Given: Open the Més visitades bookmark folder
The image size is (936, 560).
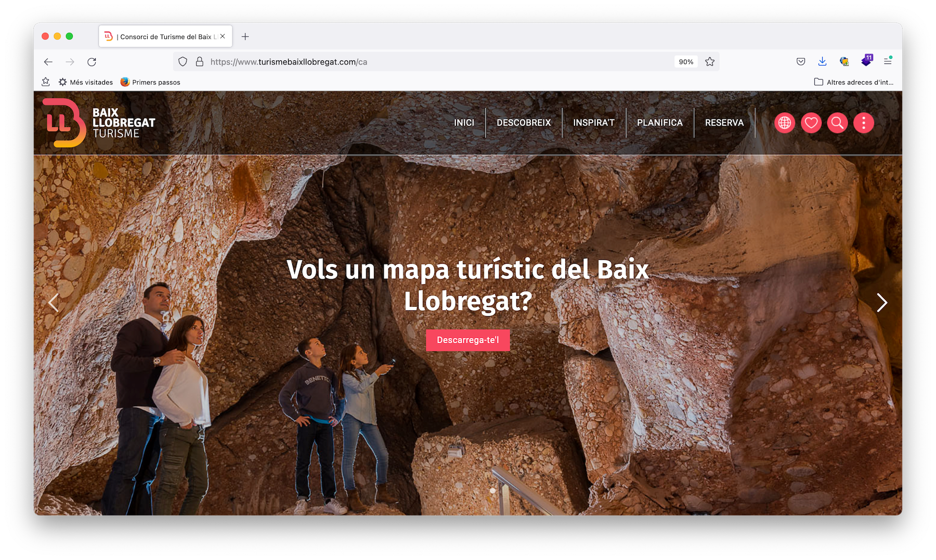Looking at the screenshot, I should 86,82.
